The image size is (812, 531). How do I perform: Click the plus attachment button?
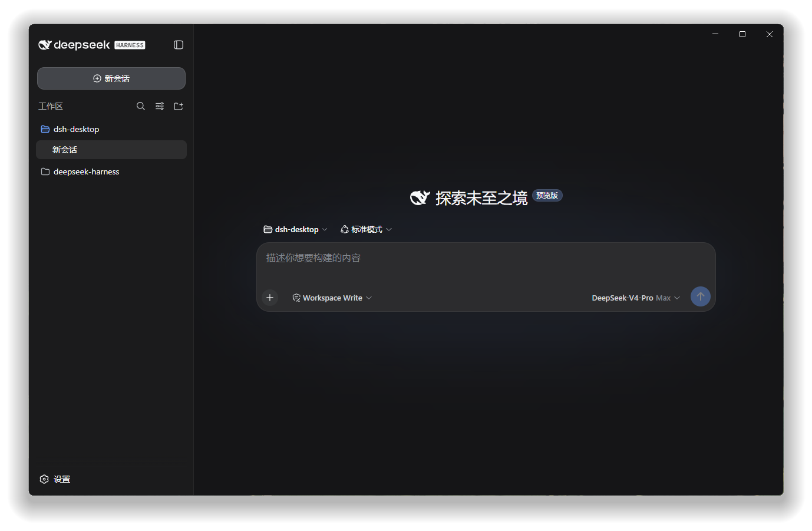(270, 298)
